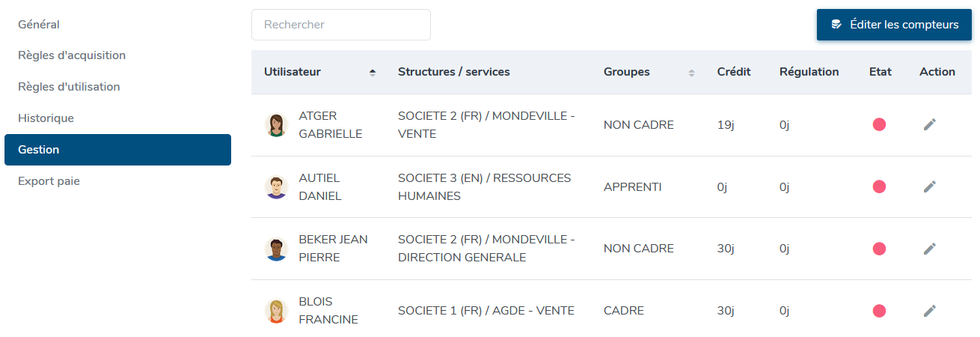Screen dimensions: 980x337
Task: Click Éditer les compteurs button
Action: [894, 25]
